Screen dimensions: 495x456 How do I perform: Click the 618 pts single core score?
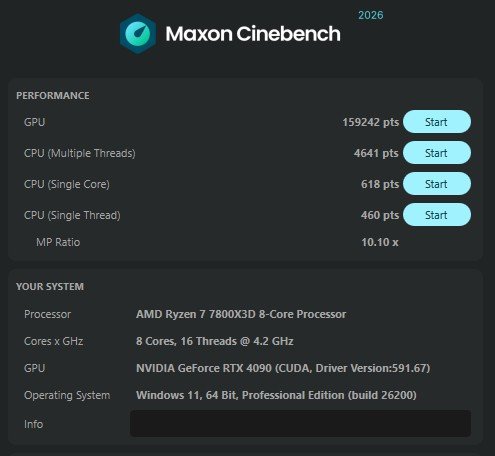coord(380,184)
